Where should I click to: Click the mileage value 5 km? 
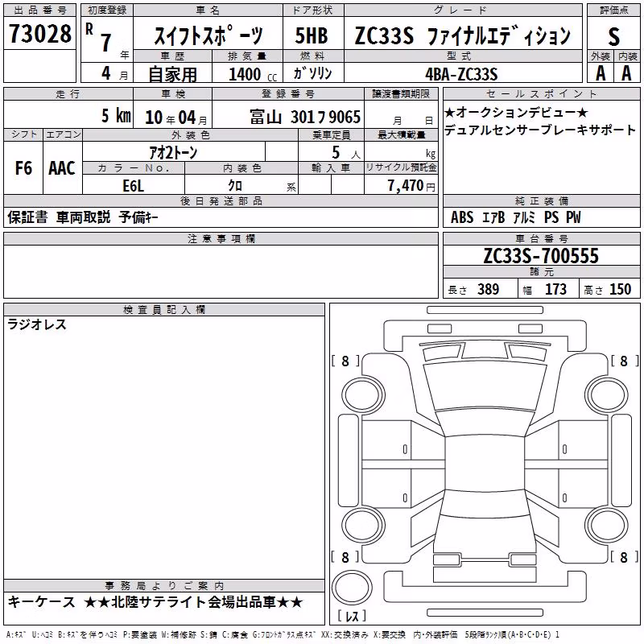(x=116, y=115)
